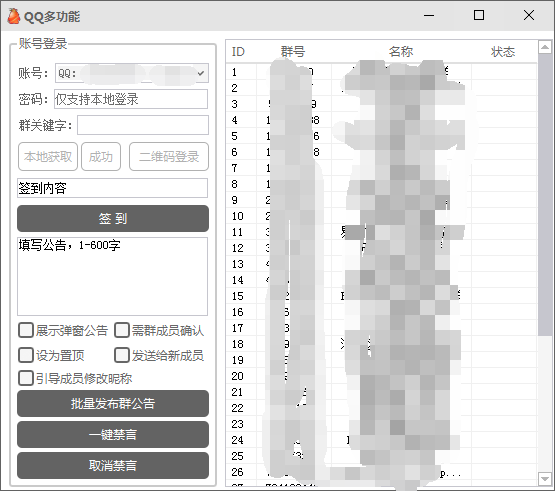Select row with ID 8

click(382, 184)
